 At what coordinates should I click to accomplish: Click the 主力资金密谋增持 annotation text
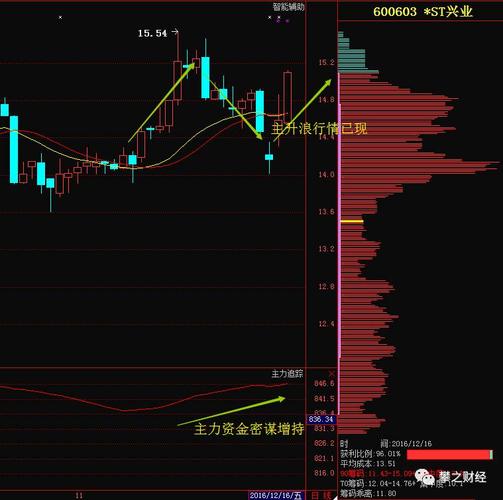coord(249,429)
